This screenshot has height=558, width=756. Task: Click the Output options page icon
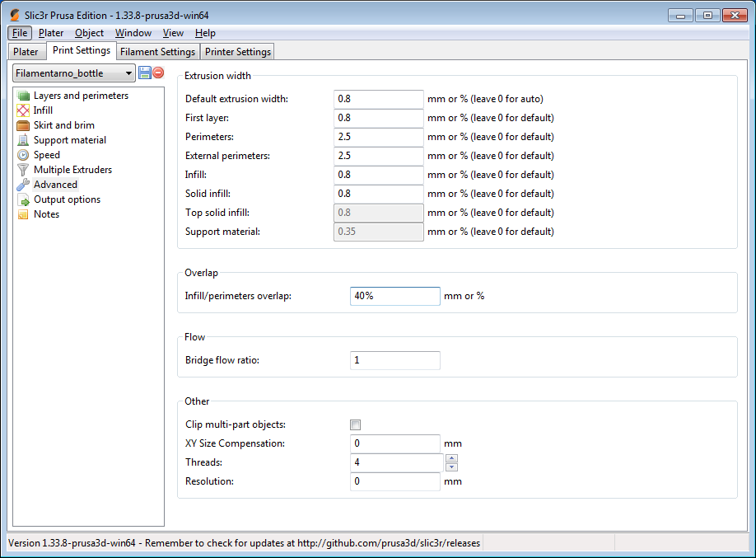pyautogui.click(x=23, y=199)
